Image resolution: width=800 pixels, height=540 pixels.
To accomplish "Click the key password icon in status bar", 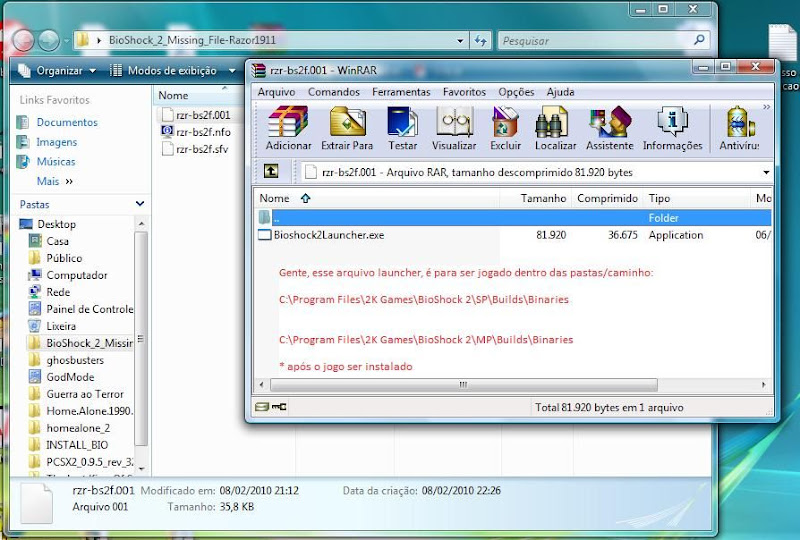I will tap(279, 407).
